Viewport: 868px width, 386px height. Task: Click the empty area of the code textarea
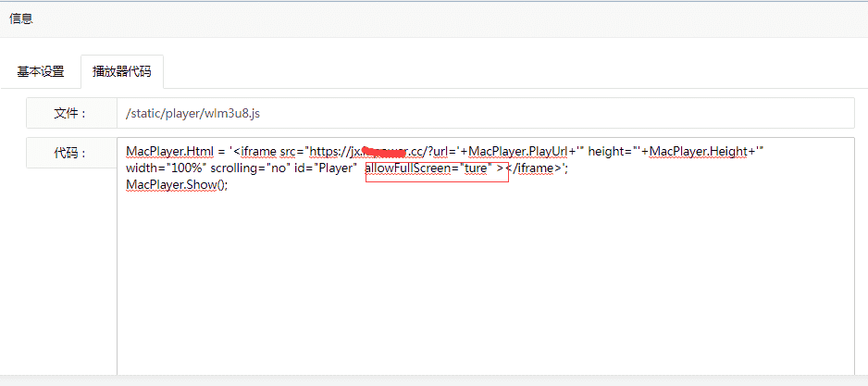tap(486, 282)
